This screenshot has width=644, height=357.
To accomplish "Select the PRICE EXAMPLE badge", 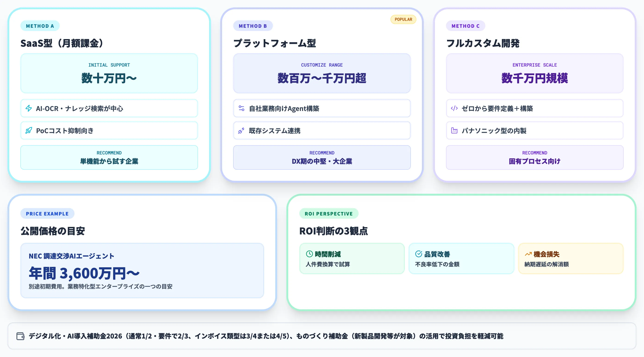I will pos(47,214).
